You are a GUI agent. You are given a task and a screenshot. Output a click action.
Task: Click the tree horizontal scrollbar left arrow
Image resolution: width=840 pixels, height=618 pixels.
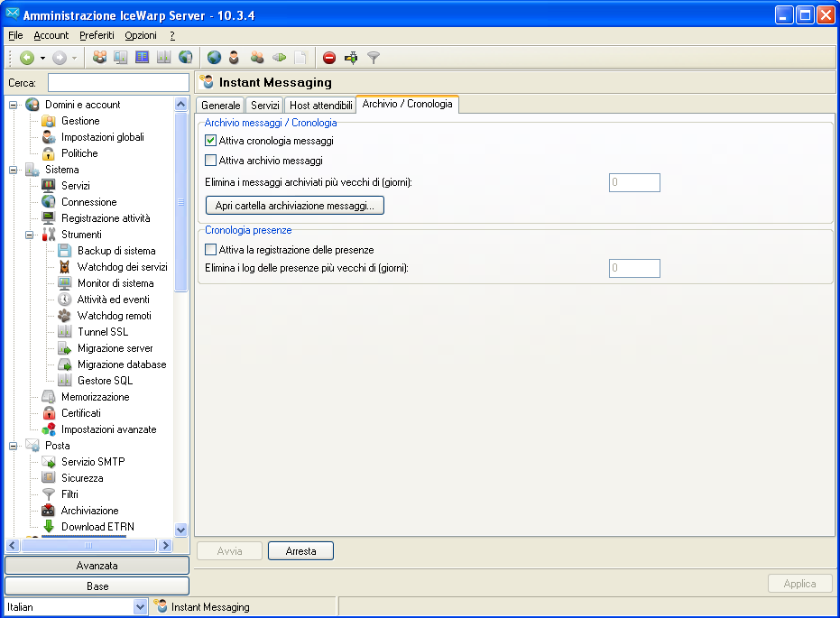coord(13,546)
